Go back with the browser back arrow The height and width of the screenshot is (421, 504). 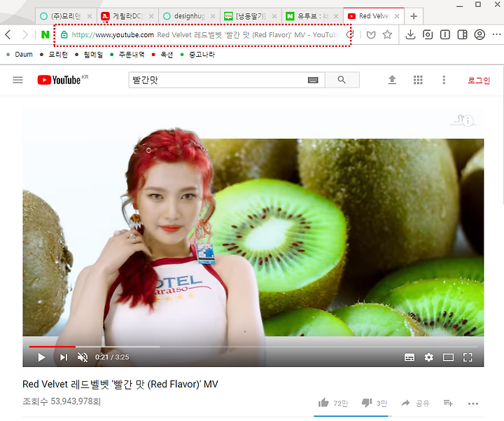click(x=8, y=34)
